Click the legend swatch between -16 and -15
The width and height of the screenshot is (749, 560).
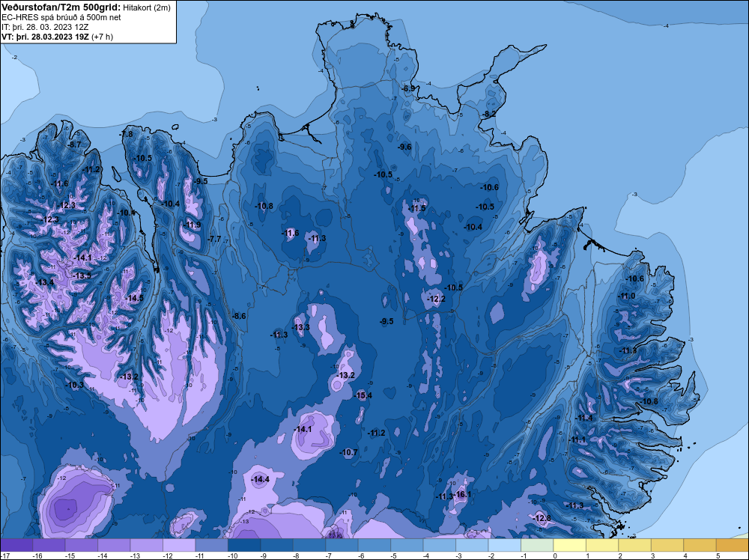click(x=49, y=545)
